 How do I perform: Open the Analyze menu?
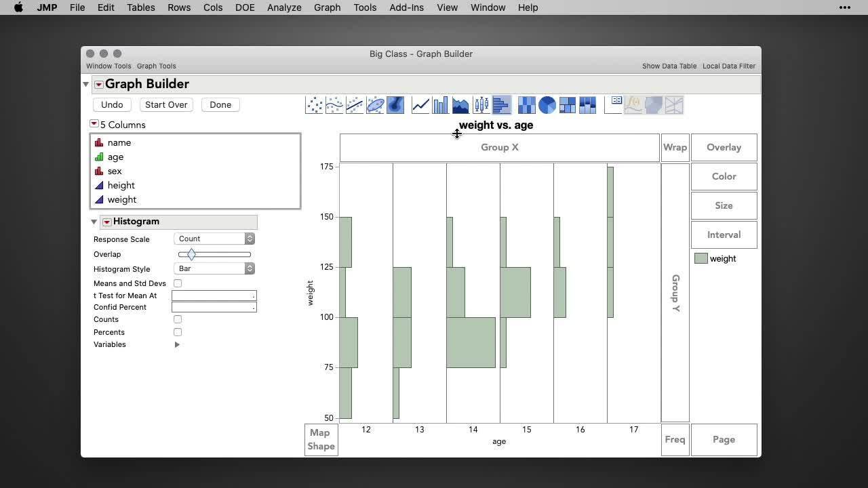point(284,7)
